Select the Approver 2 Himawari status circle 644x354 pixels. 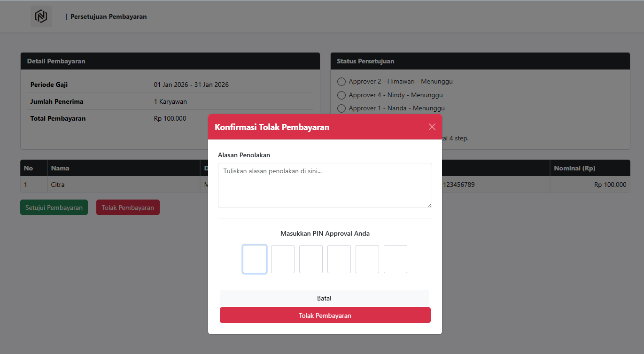pos(341,82)
